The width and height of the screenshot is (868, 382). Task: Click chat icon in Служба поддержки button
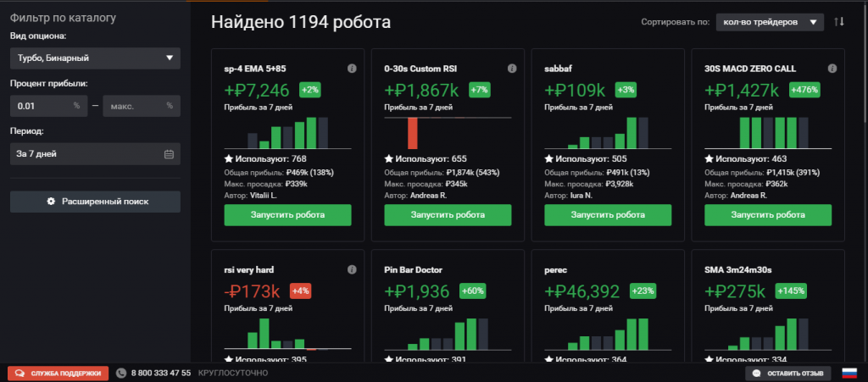(x=19, y=374)
